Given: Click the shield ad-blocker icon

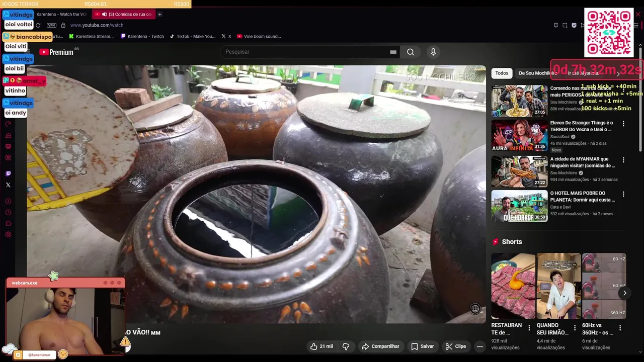Looking at the screenshot, I should (x=574, y=25).
